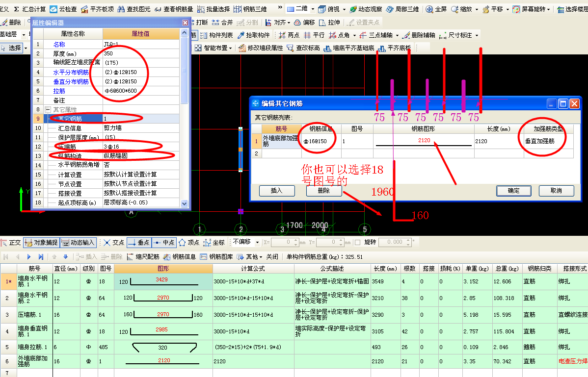The width and height of the screenshot is (588, 377).
Task: Select the 平齐板顶 tool
Action: pos(98,9)
